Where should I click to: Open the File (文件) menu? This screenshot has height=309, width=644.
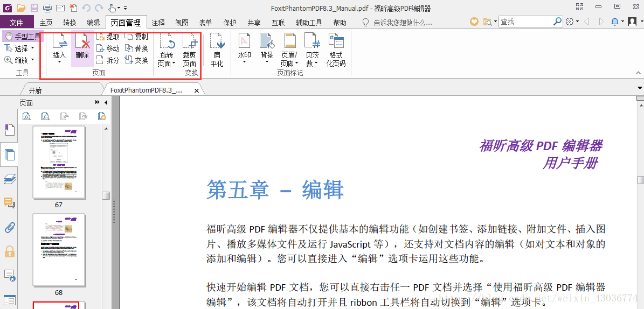[16, 22]
